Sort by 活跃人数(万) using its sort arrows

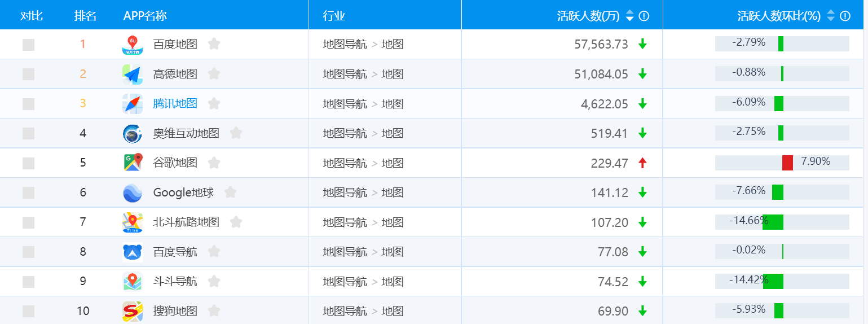pos(630,16)
